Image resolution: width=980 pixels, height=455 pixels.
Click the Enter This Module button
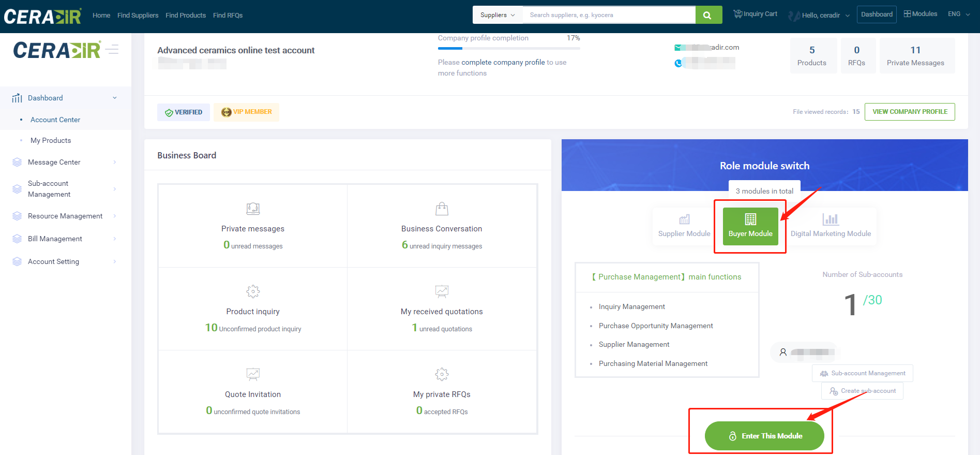tap(764, 436)
